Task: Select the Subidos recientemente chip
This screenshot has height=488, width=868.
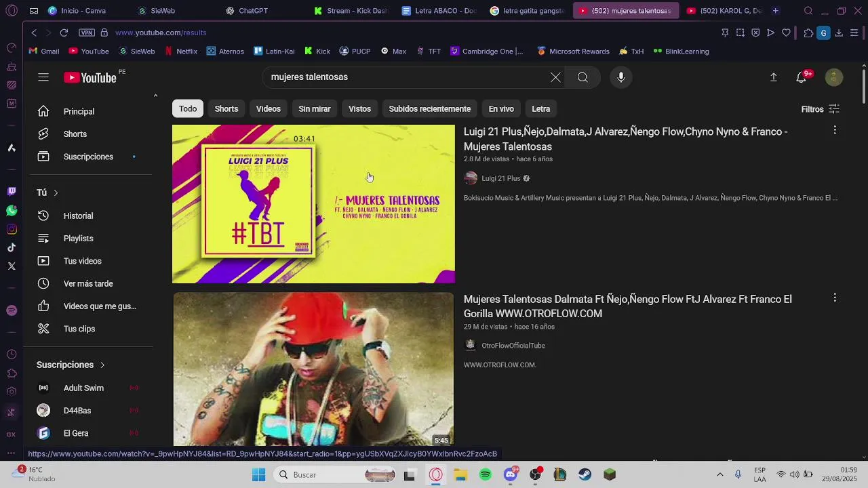Action: (x=430, y=108)
